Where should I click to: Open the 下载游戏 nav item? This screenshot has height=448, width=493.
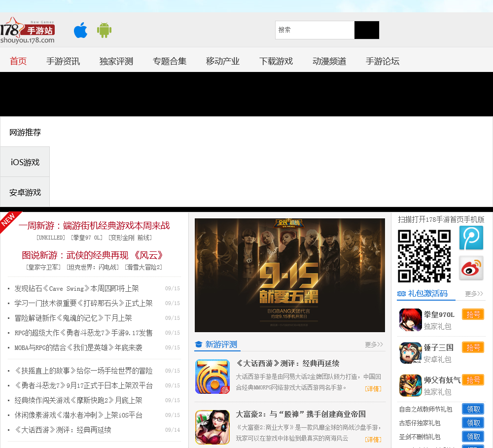pyautogui.click(x=276, y=61)
